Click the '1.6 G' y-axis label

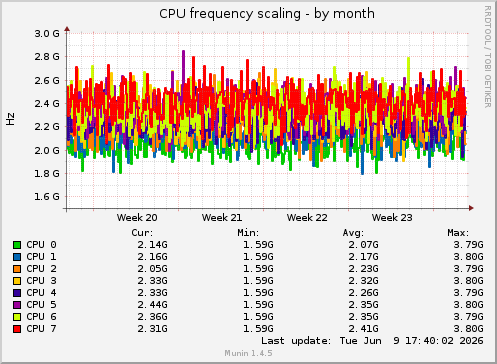pos(47,197)
